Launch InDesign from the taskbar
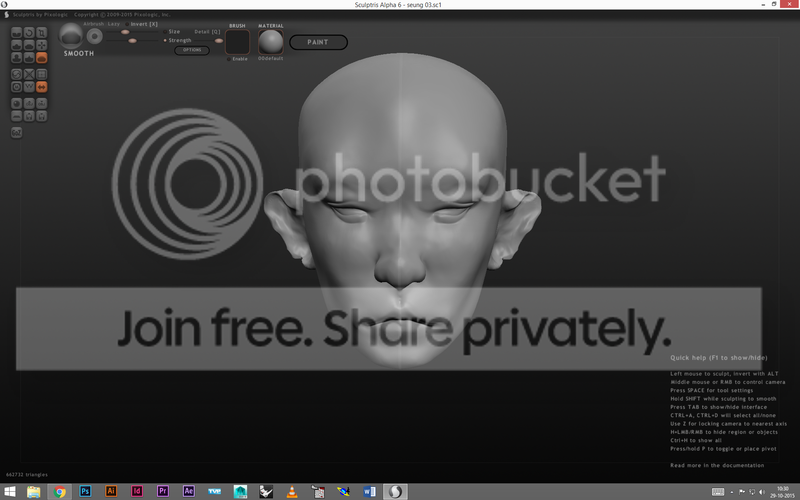Viewport: 800px width, 500px height. point(137,491)
